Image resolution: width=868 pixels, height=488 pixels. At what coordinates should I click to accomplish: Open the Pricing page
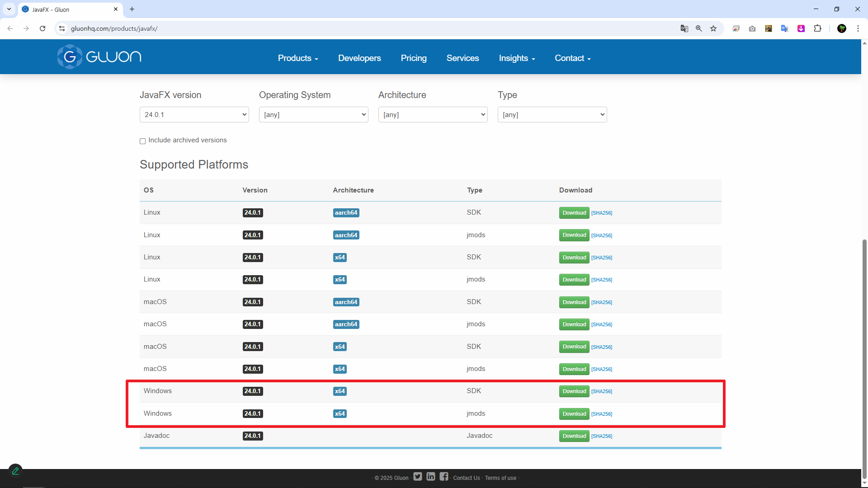(x=414, y=58)
